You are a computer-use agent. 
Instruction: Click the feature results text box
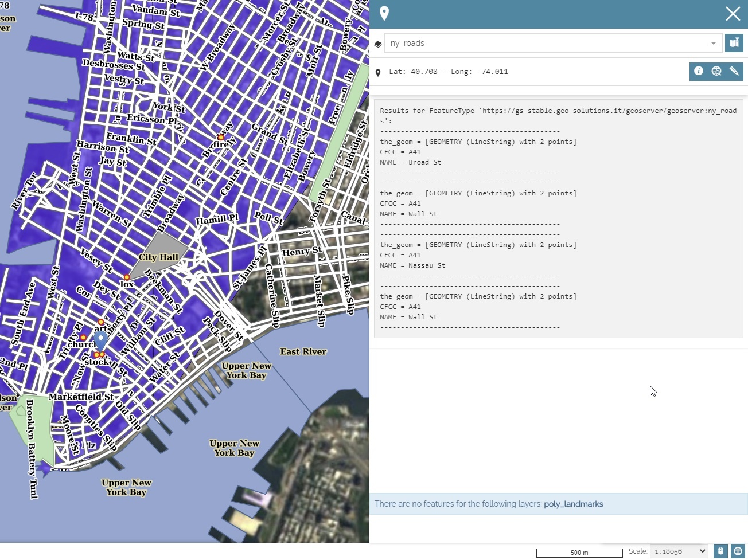pyautogui.click(x=559, y=219)
